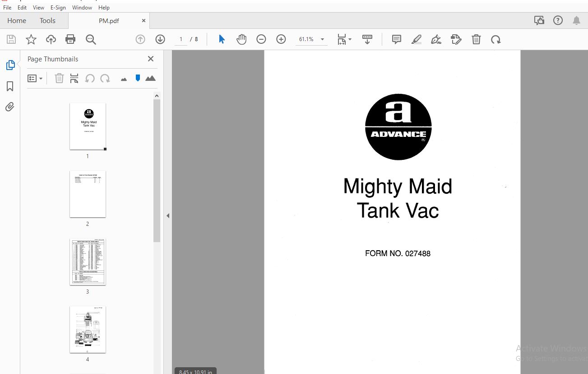Upload the file with the cloud icon

(x=51, y=39)
